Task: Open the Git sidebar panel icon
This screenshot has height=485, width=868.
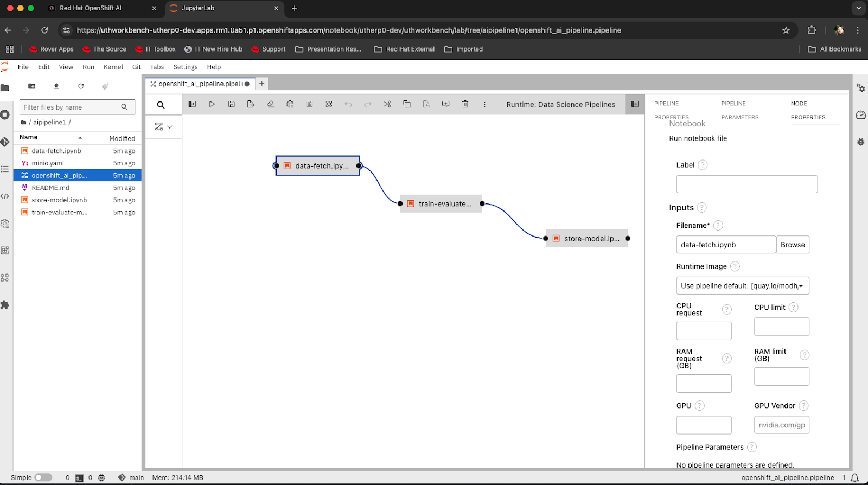Action: point(5,142)
